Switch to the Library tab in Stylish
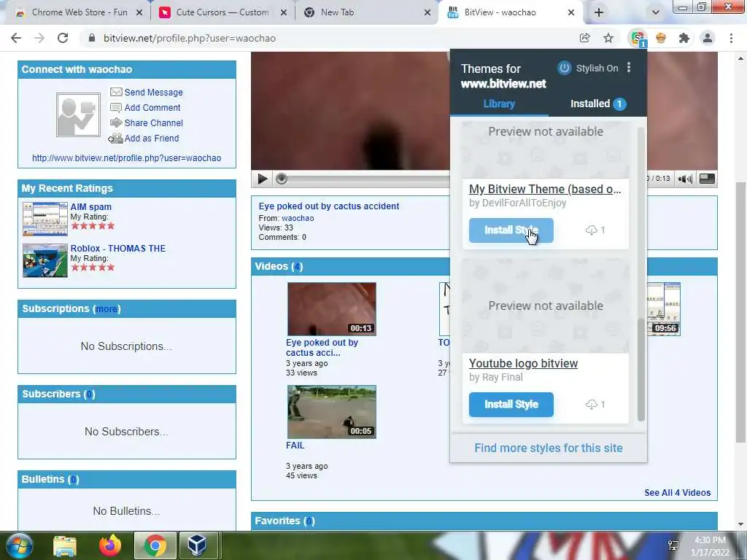The width and height of the screenshot is (747, 560). [499, 104]
